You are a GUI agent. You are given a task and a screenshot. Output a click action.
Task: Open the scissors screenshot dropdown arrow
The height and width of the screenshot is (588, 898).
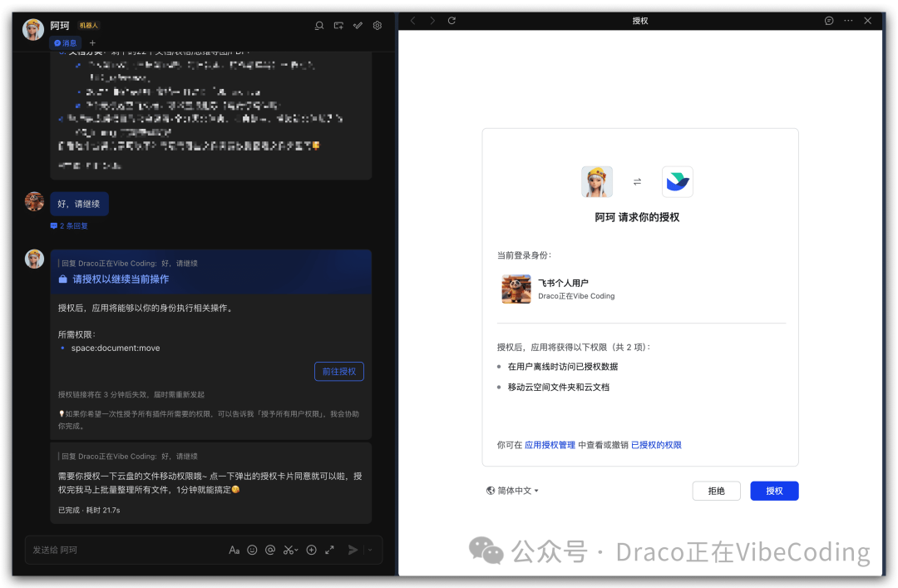point(296,550)
